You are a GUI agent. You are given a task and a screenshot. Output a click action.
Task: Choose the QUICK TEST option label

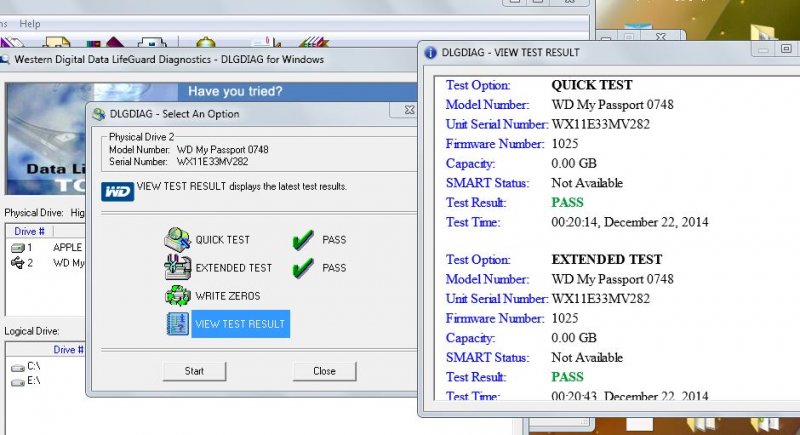pyautogui.click(x=222, y=240)
